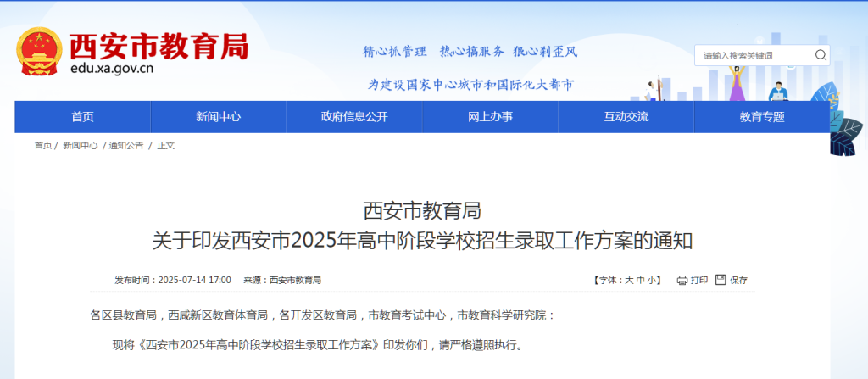Set font size to medium 中
Screen dimensions: 868x379
(640, 280)
